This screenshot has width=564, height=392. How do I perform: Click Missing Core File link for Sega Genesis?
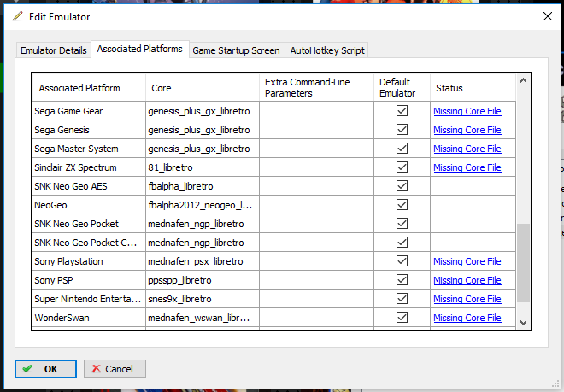tap(467, 130)
